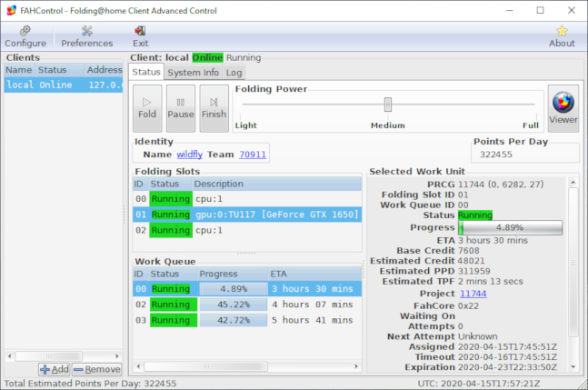Select folding slot 01 GeForce GTX 1650
The width and height of the screenshot is (588, 390).
pos(247,215)
